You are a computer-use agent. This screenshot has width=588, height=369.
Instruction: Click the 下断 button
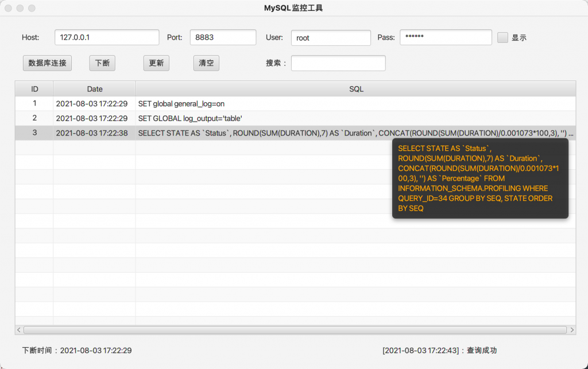[x=102, y=63]
